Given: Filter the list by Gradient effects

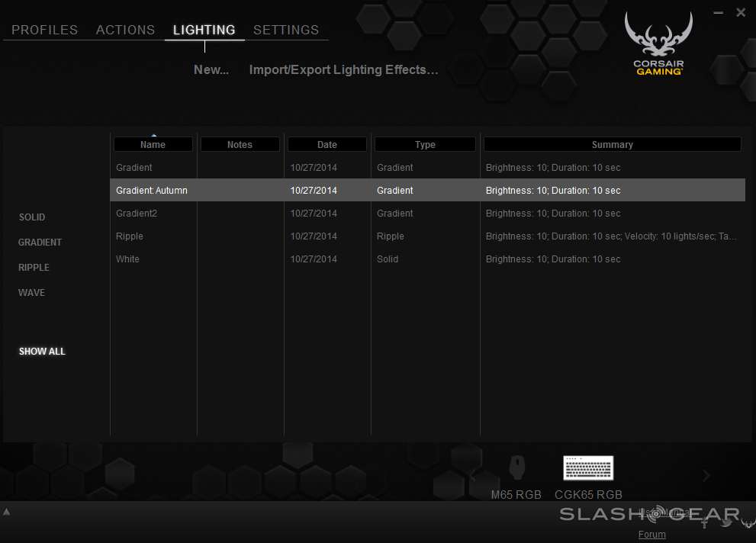Looking at the screenshot, I should 40,243.
